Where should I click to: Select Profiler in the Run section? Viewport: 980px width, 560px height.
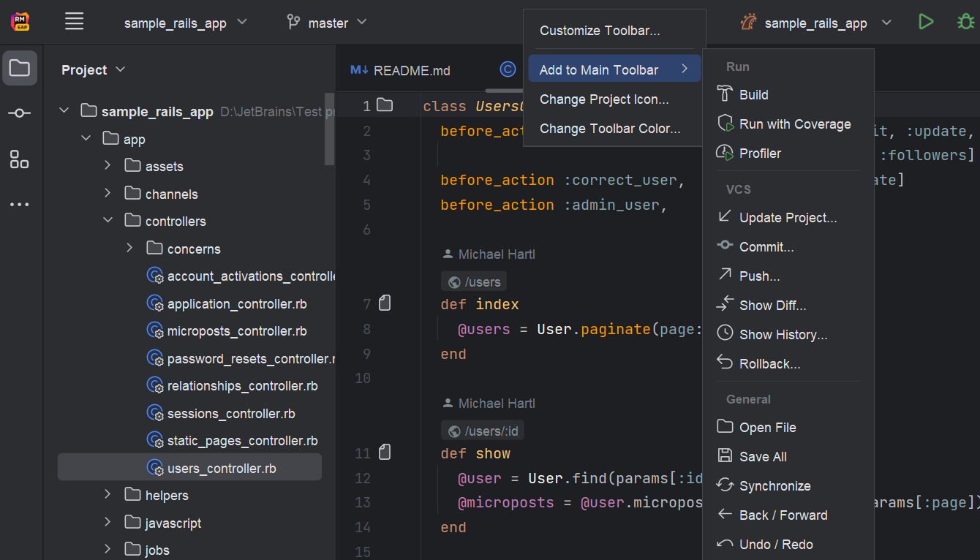click(x=760, y=154)
